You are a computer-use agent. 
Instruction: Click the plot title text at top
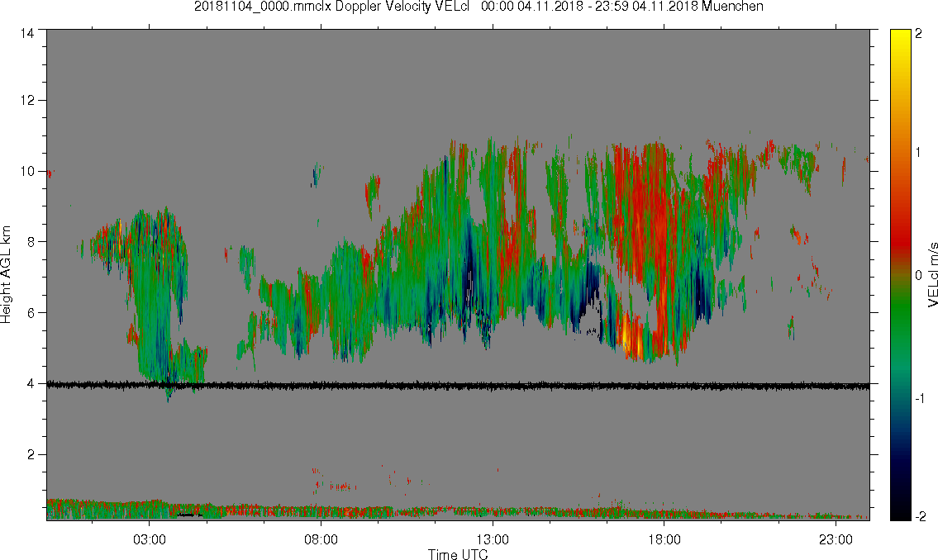(x=479, y=7)
